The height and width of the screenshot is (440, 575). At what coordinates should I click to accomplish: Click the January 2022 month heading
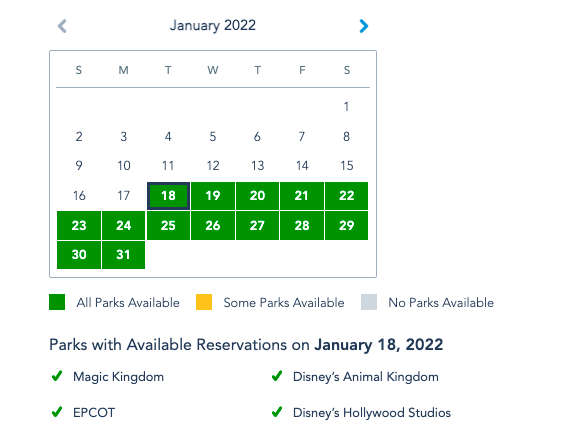coord(213,25)
